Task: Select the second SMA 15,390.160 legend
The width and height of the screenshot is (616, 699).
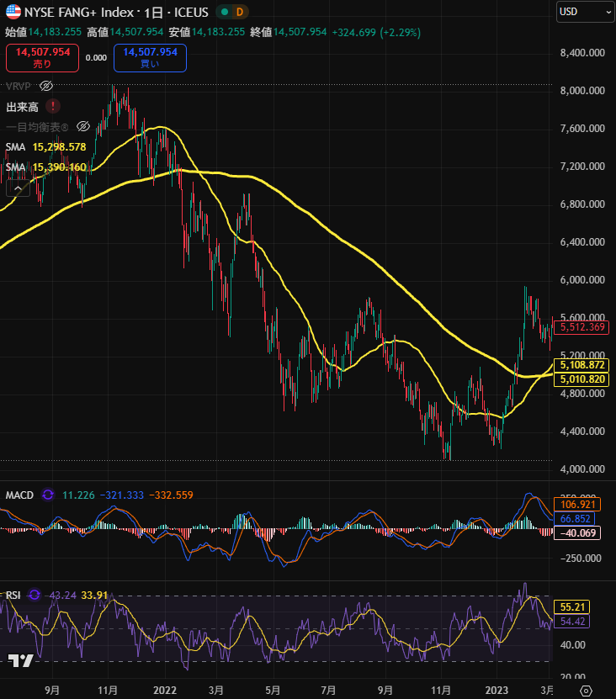Action: [59, 167]
